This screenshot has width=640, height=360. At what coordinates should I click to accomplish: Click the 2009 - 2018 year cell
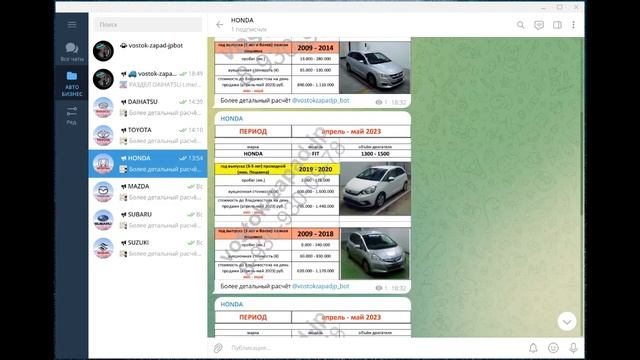pyautogui.click(x=315, y=234)
